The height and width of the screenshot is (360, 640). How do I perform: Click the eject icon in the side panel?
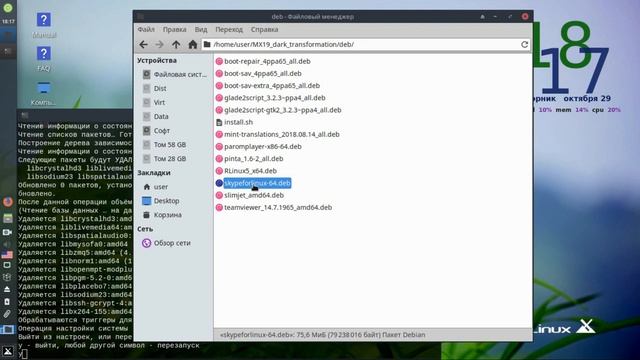7,289
